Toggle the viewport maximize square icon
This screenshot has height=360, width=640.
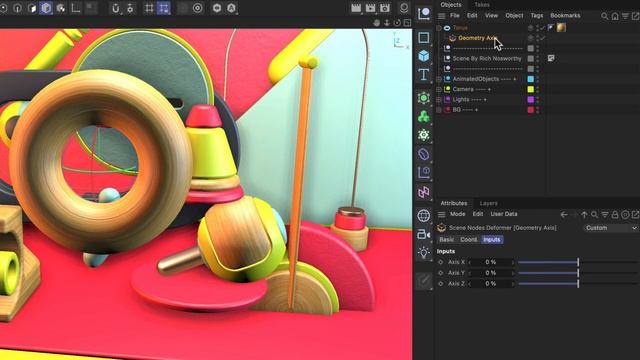tap(407, 23)
